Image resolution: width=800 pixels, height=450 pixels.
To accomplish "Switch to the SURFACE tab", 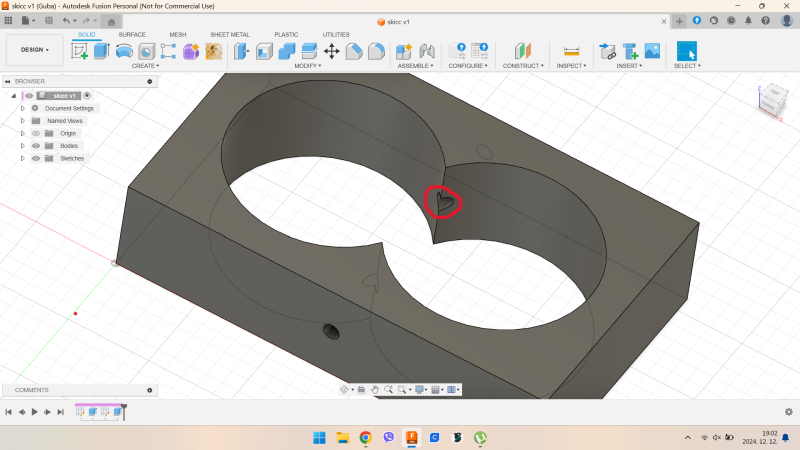I will 131,34.
